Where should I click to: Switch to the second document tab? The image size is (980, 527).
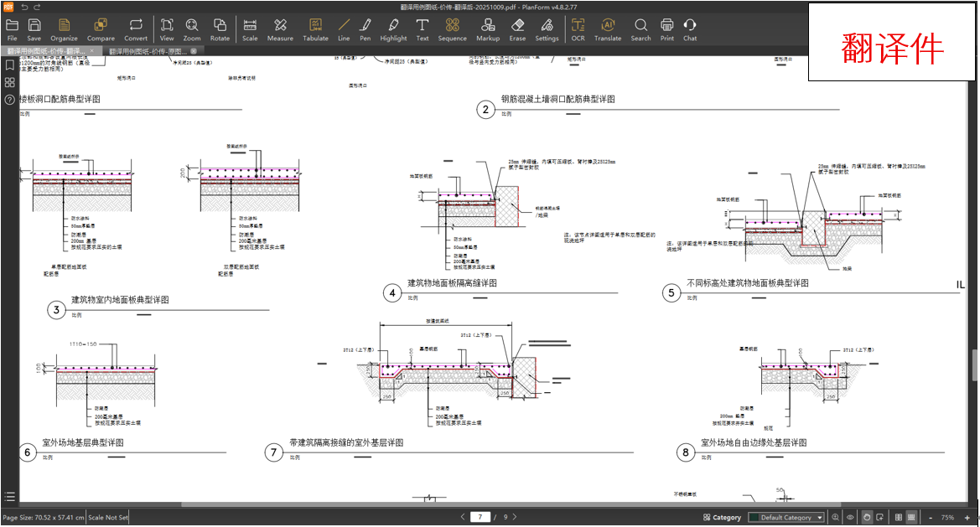[x=148, y=51]
